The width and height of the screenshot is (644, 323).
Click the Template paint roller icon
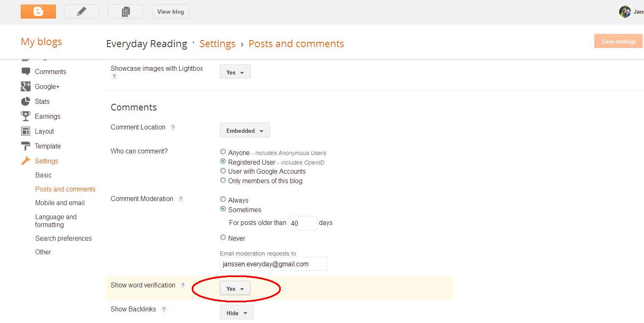26,146
